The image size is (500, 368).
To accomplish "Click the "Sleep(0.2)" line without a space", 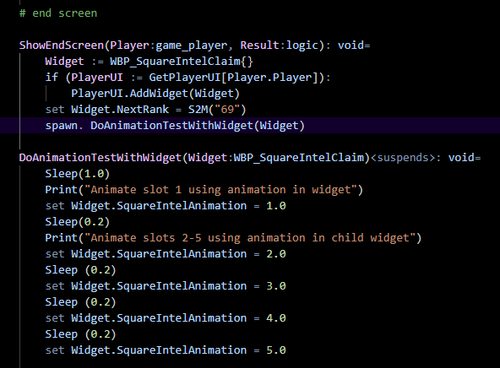I will pyautogui.click(x=77, y=222).
